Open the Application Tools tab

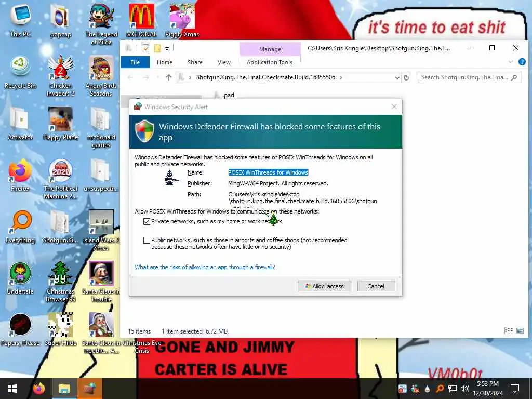click(x=270, y=62)
